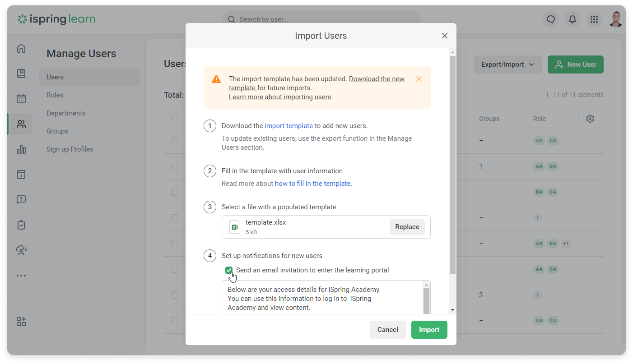Toggle the select-all checkbox in the table header
The width and height of the screenshot is (633, 364).
(x=175, y=119)
